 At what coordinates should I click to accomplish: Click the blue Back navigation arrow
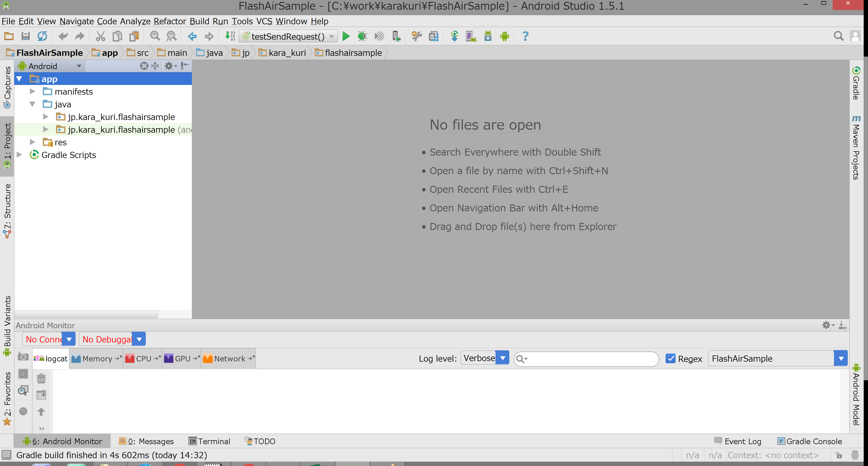tap(192, 36)
